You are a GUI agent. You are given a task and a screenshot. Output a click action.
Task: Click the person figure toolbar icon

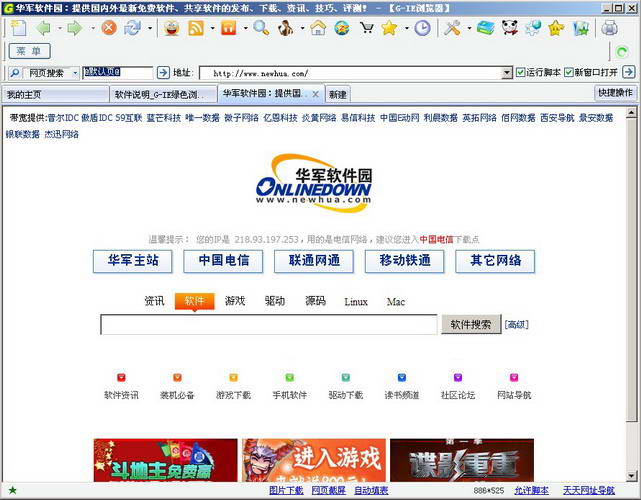coord(286,28)
